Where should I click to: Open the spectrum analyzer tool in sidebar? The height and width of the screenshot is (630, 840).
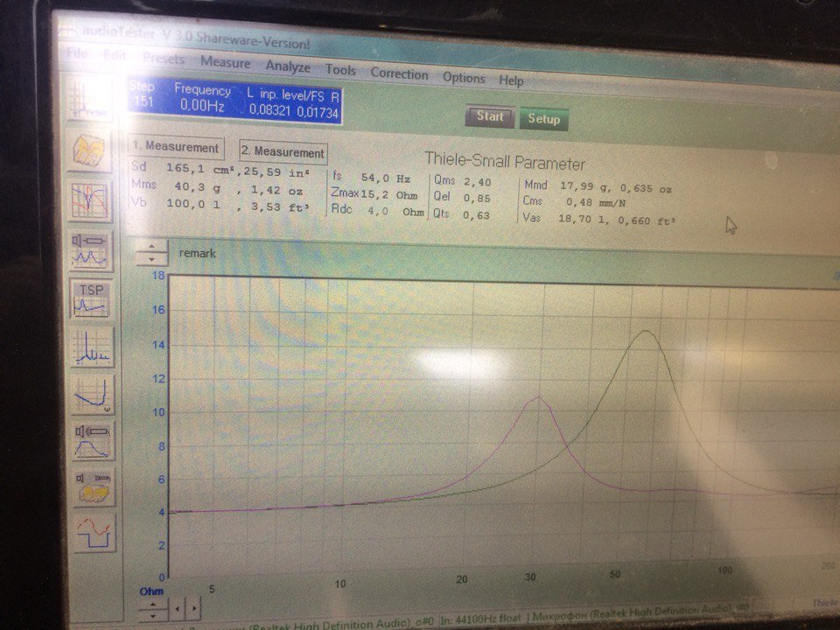coord(89,100)
